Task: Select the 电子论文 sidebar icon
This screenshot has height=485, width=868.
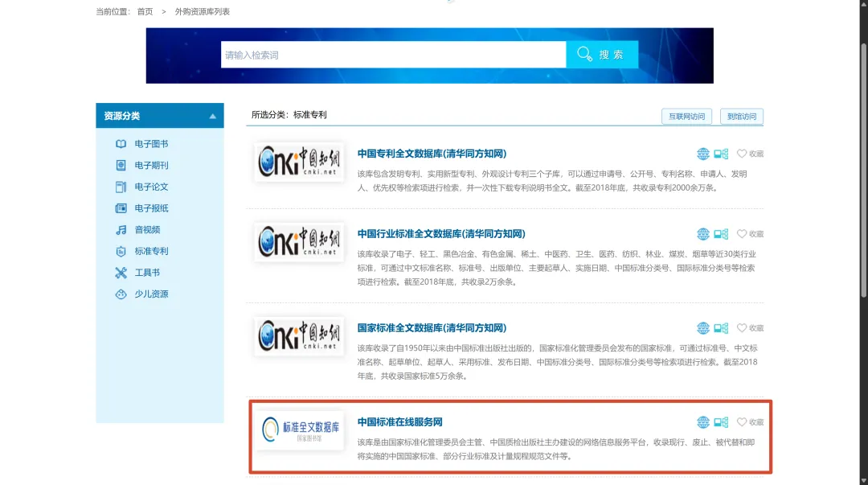Action: coord(121,187)
